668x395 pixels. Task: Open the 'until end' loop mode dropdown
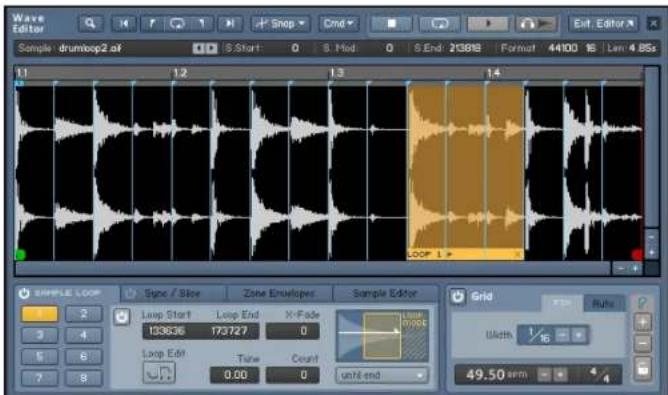pyautogui.click(x=382, y=375)
